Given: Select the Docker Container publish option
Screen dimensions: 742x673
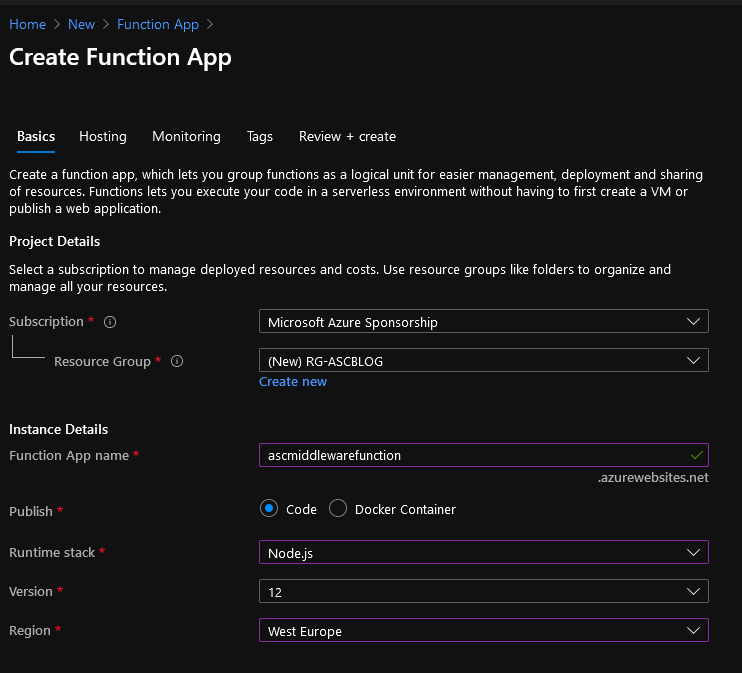Looking at the screenshot, I should [338, 509].
